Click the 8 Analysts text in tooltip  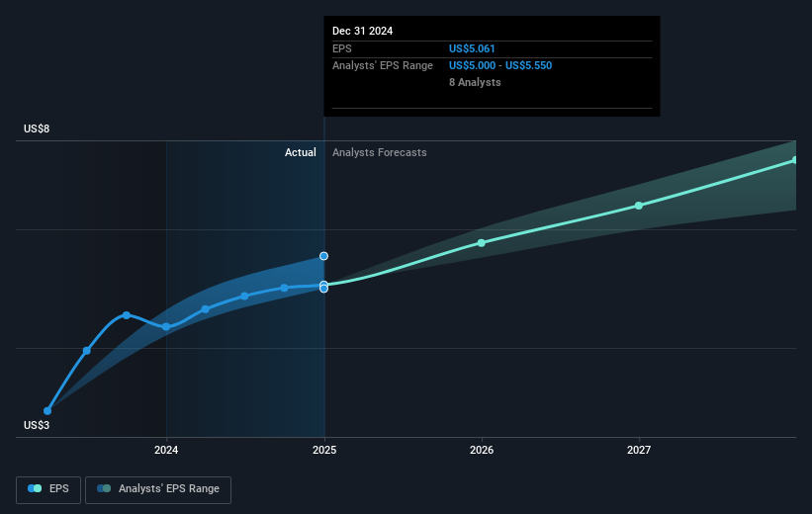475,82
